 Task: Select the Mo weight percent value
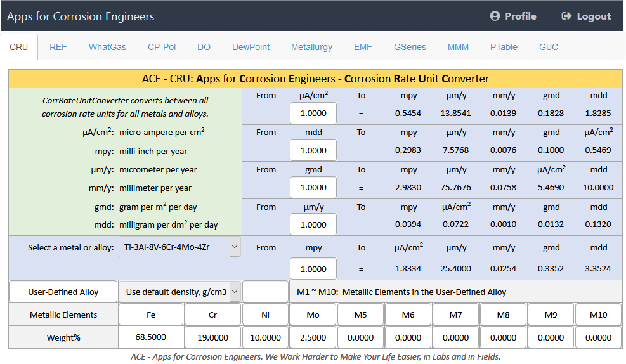click(313, 337)
